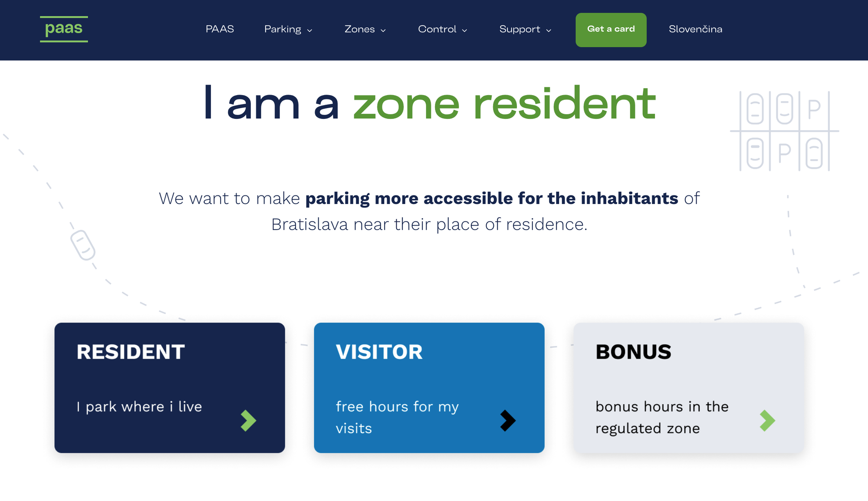Open the Control menu item

click(437, 29)
